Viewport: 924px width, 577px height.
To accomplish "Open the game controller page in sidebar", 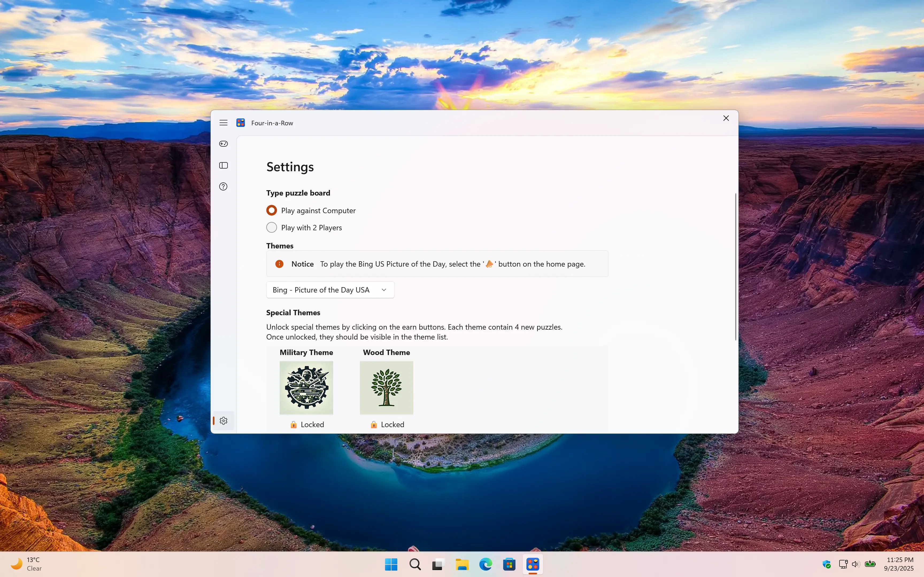I will pos(223,144).
